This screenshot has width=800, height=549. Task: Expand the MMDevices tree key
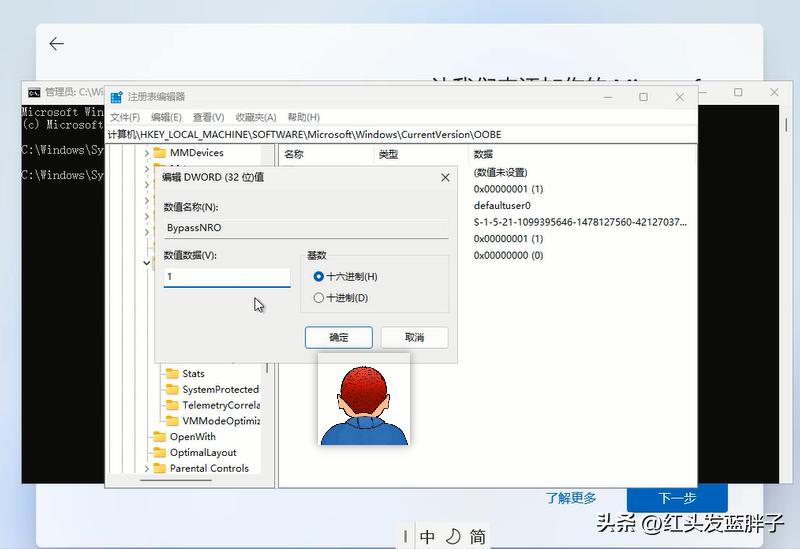coord(147,153)
